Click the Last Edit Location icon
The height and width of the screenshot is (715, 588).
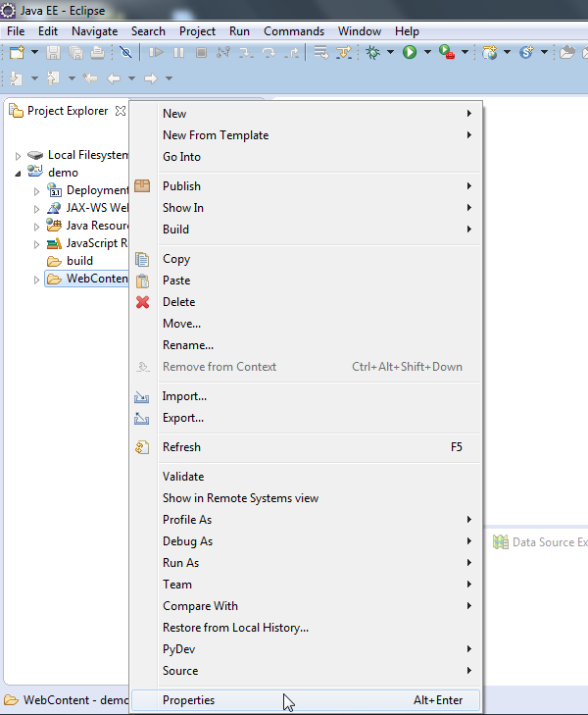90,78
